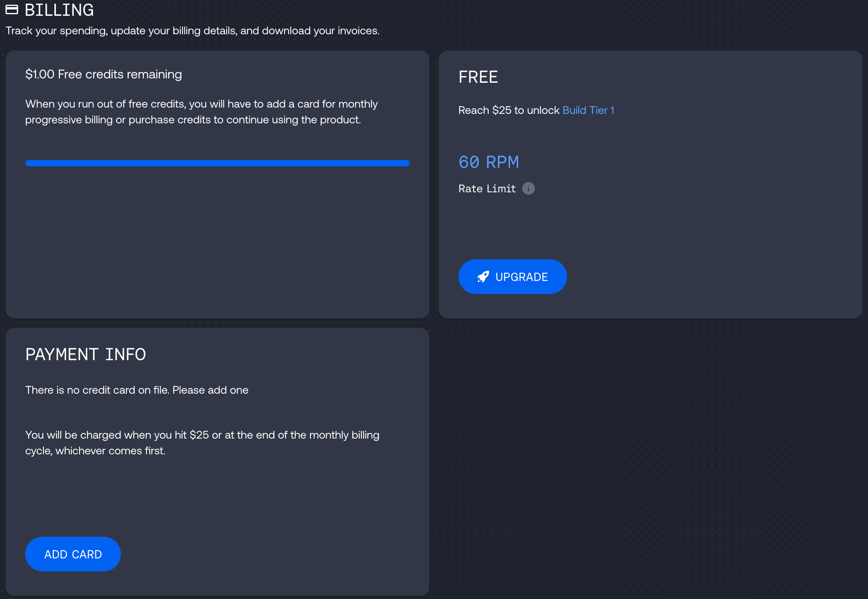Click the 'no credit card on file' message
868x599 pixels.
click(x=137, y=390)
